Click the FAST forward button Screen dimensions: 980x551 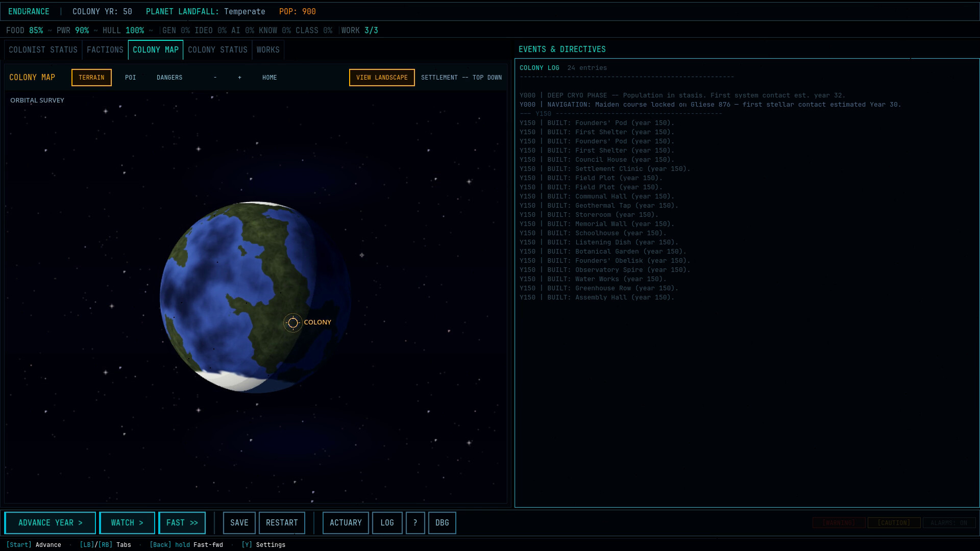tap(182, 523)
